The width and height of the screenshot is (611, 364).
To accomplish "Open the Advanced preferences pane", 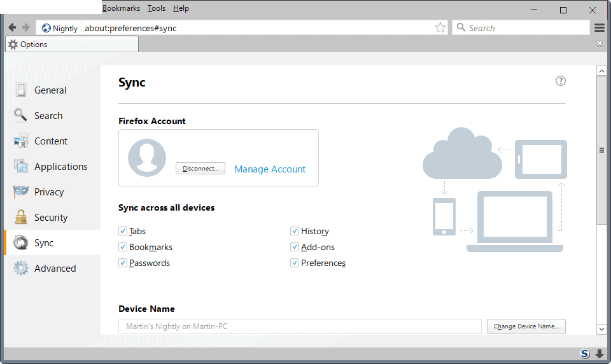I will 52,268.
